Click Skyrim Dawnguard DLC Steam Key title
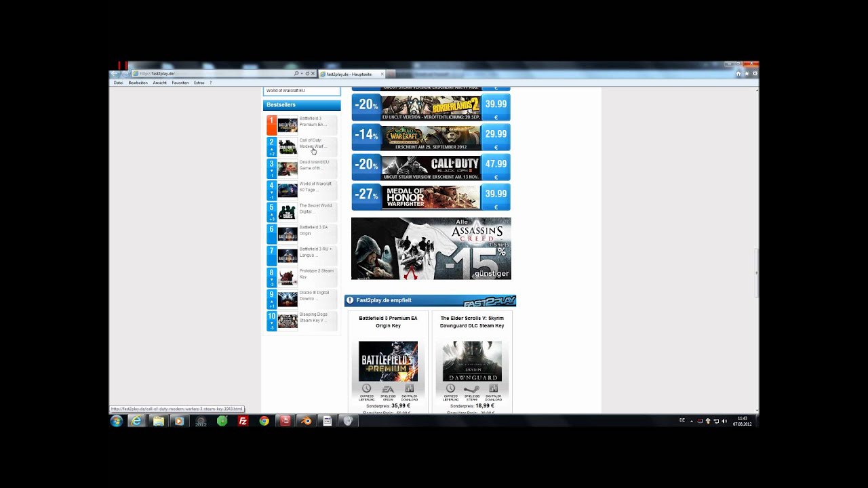 click(472, 321)
